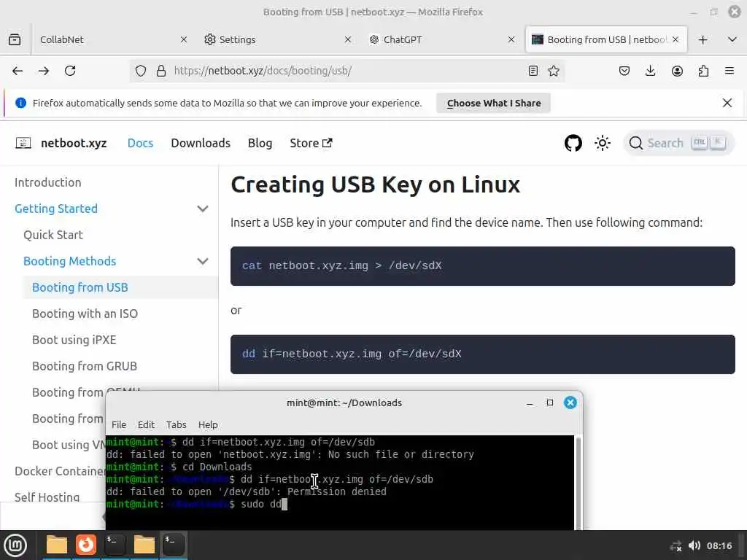
Task: Click the dd if=netboot.xyz.img code block
Action: click(x=483, y=354)
